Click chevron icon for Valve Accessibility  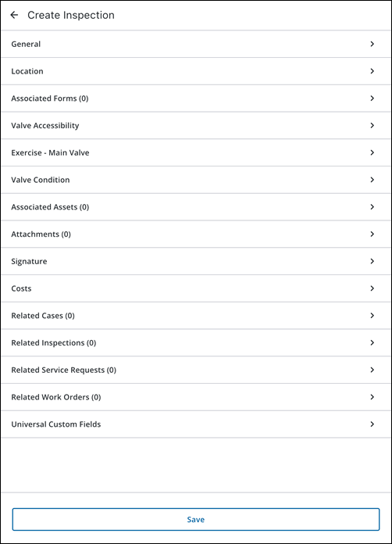point(372,125)
